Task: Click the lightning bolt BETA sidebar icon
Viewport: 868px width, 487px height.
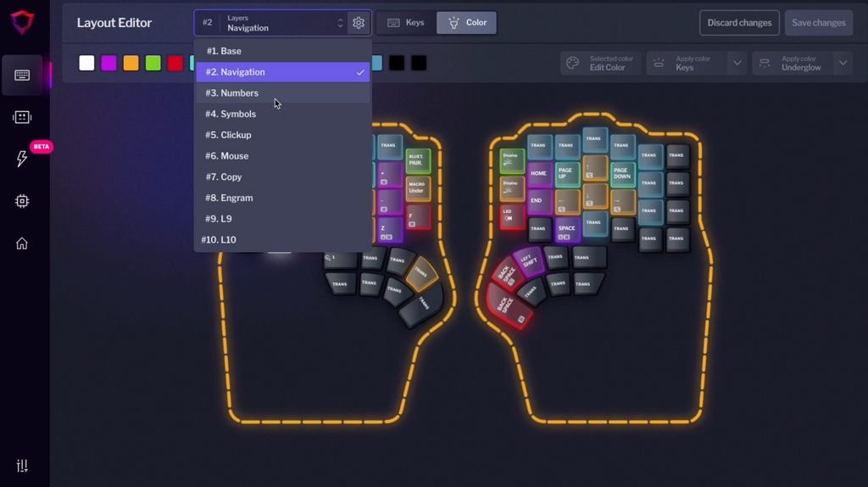Action: [22, 159]
